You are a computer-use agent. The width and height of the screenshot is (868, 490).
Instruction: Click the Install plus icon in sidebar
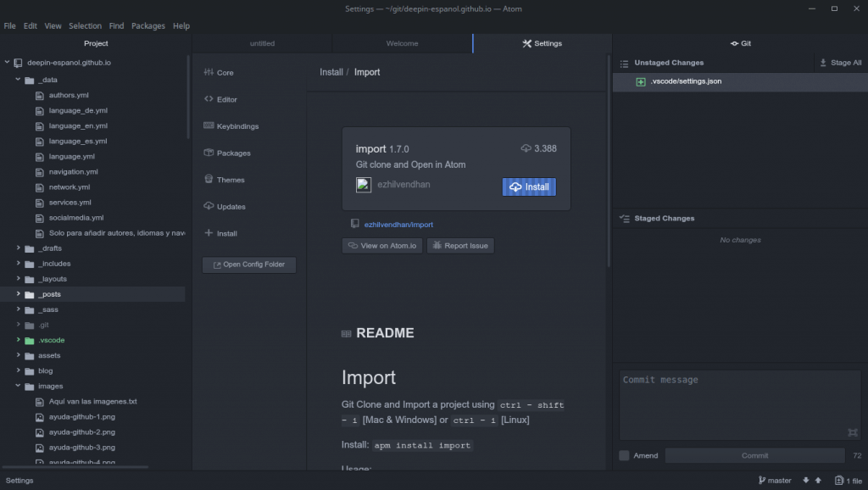pos(209,232)
